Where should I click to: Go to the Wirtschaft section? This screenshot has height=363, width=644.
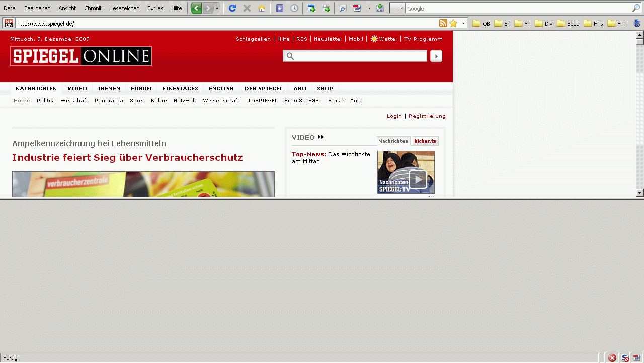[x=74, y=101]
